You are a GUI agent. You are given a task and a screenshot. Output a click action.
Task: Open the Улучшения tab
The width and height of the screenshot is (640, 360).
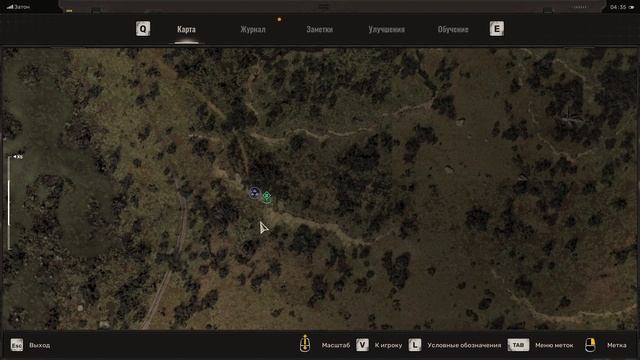click(387, 29)
